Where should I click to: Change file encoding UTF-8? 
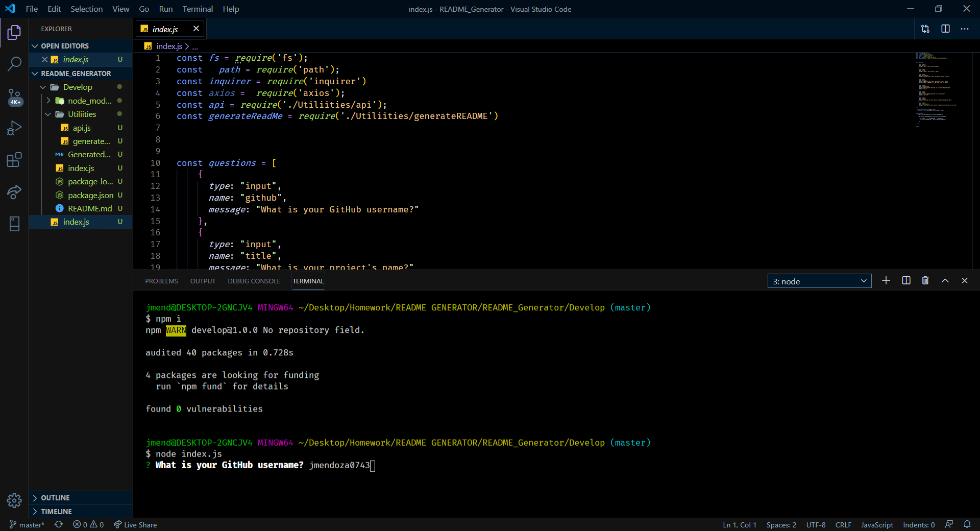[816, 524]
